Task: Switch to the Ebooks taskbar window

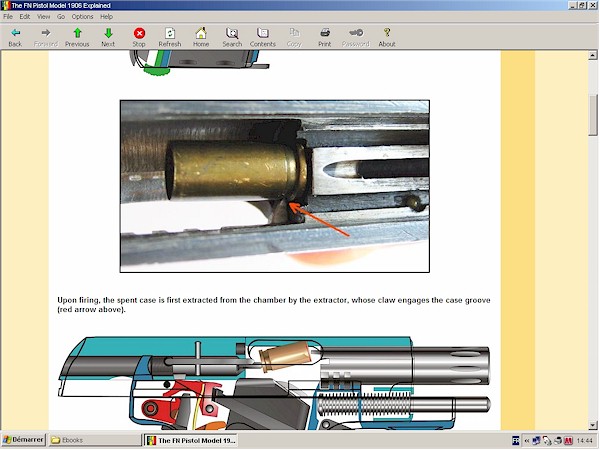Action: click(x=95, y=440)
